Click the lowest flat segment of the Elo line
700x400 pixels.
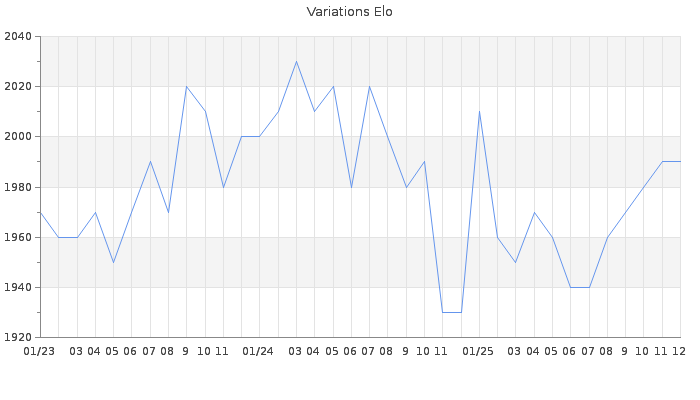451,312
